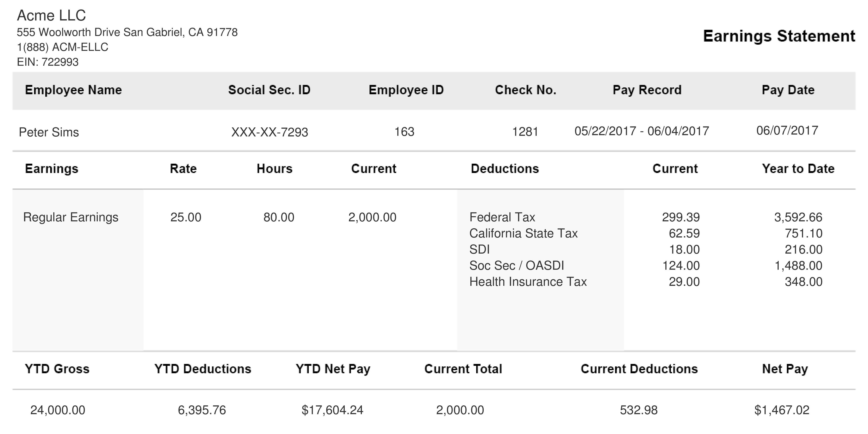The image size is (868, 434).
Task: Select the California State Tax line
Action: pos(523,233)
